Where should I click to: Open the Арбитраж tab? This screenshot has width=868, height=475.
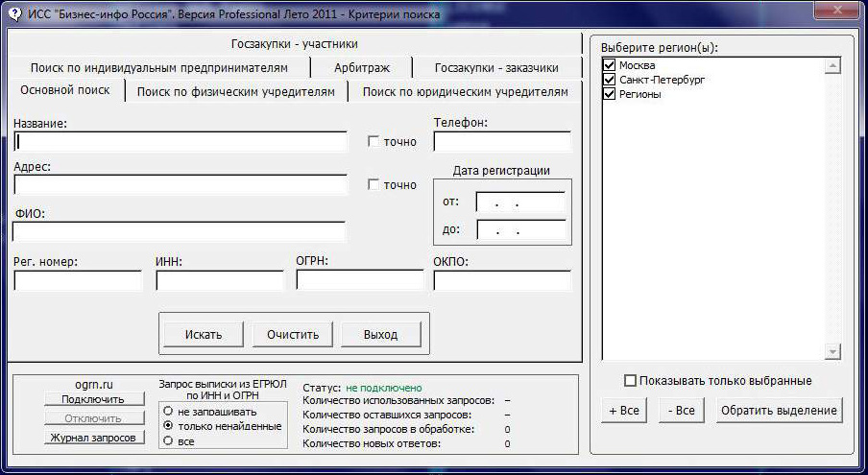coord(362,67)
